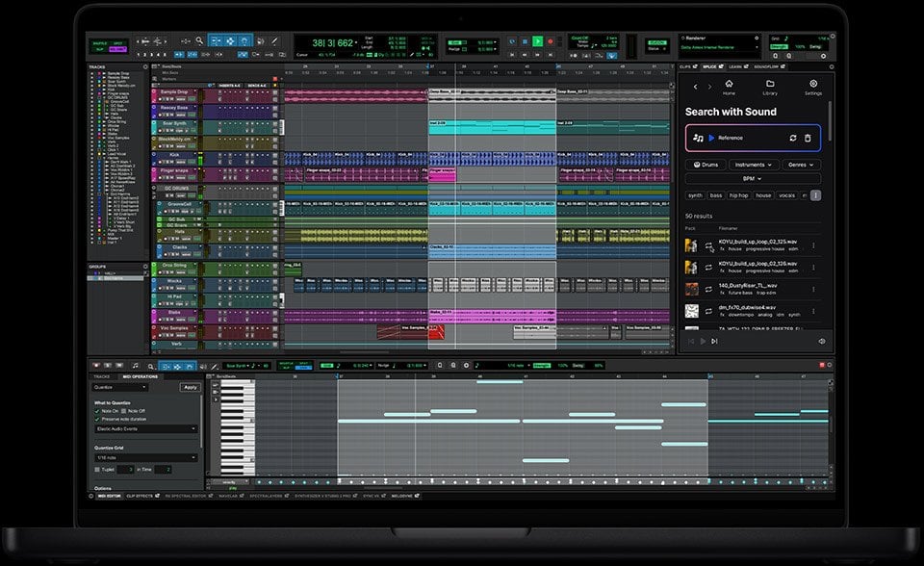Click the Kick track color strip
This screenshot has width=924, height=566.
click(x=154, y=158)
